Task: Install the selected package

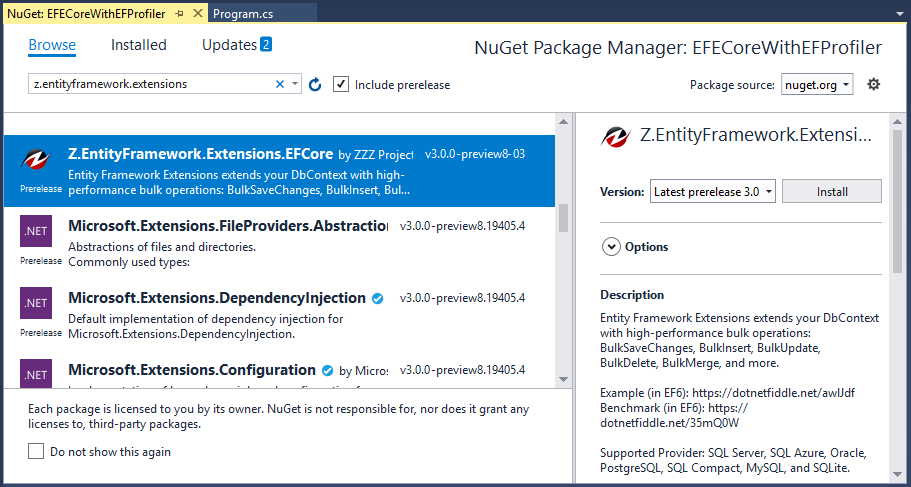Action: [x=832, y=191]
